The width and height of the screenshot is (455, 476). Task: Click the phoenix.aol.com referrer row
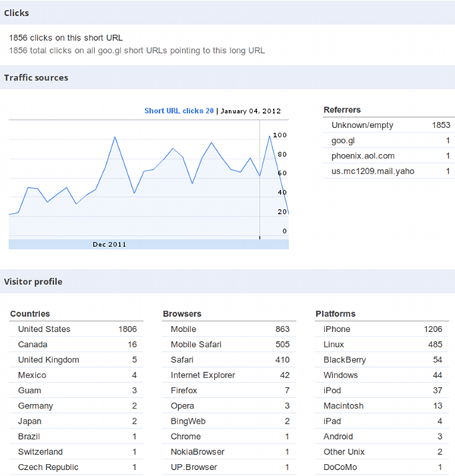389,155
